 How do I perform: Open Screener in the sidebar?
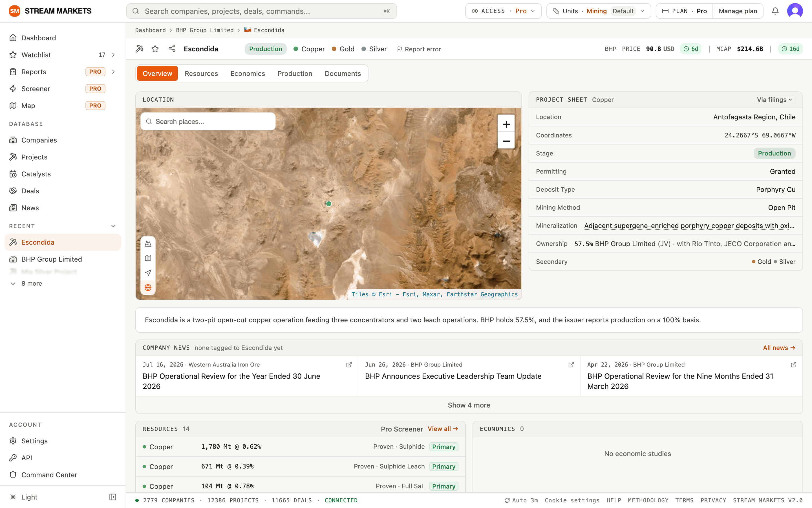pyautogui.click(x=63, y=89)
